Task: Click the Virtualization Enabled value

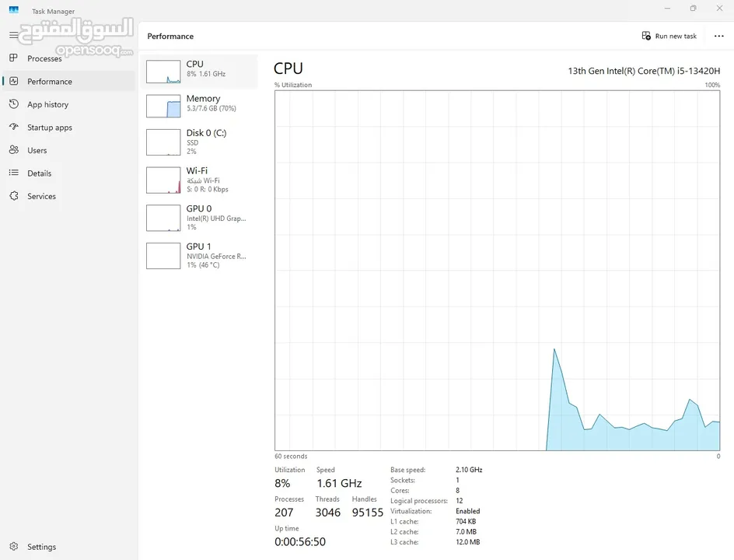Action: point(467,511)
